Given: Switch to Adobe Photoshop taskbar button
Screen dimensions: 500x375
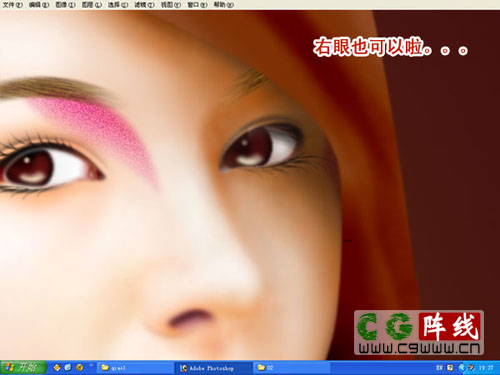Looking at the screenshot, I should point(213,368).
